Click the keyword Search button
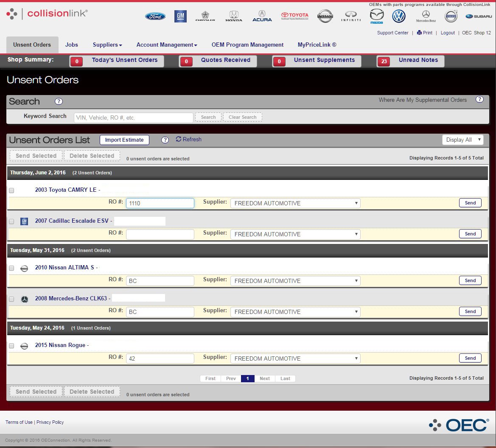The height and width of the screenshot is (448, 496). coord(208,117)
